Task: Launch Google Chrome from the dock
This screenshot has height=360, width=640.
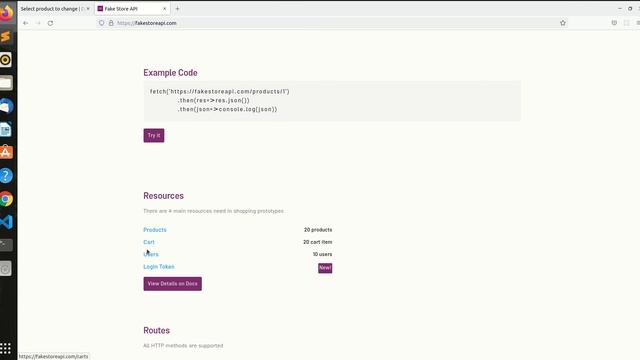Action: 6,199
